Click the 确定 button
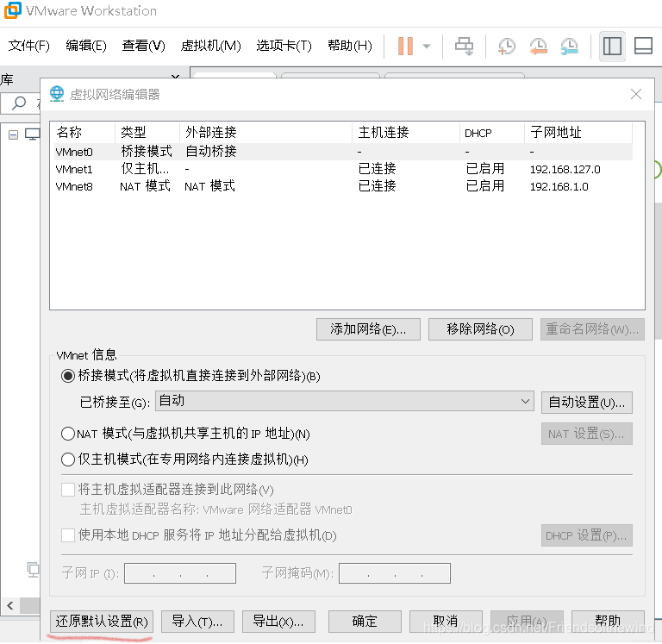This screenshot has width=662, height=644. pyautogui.click(x=365, y=622)
